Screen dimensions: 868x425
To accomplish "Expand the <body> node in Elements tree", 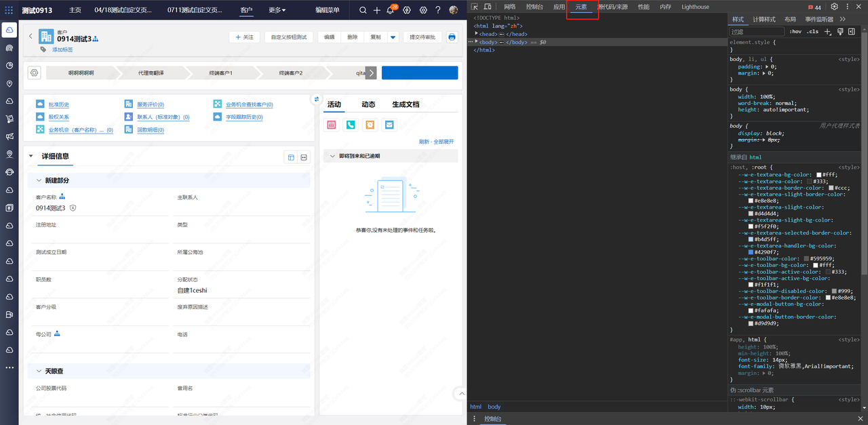I will (x=476, y=42).
